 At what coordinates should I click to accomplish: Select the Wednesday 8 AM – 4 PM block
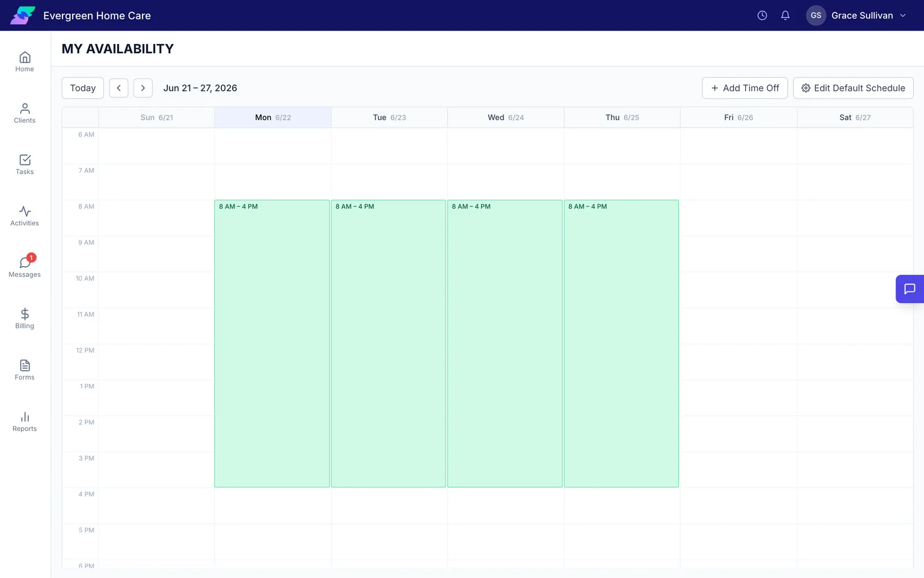tap(505, 344)
